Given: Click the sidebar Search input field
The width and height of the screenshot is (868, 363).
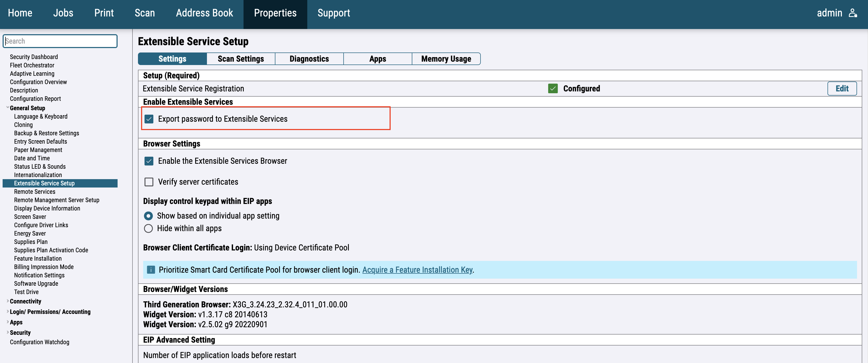Looking at the screenshot, I should (x=60, y=41).
